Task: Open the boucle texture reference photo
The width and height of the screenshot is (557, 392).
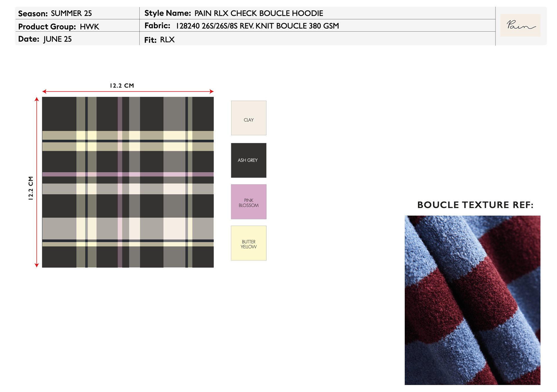Action: [472, 300]
